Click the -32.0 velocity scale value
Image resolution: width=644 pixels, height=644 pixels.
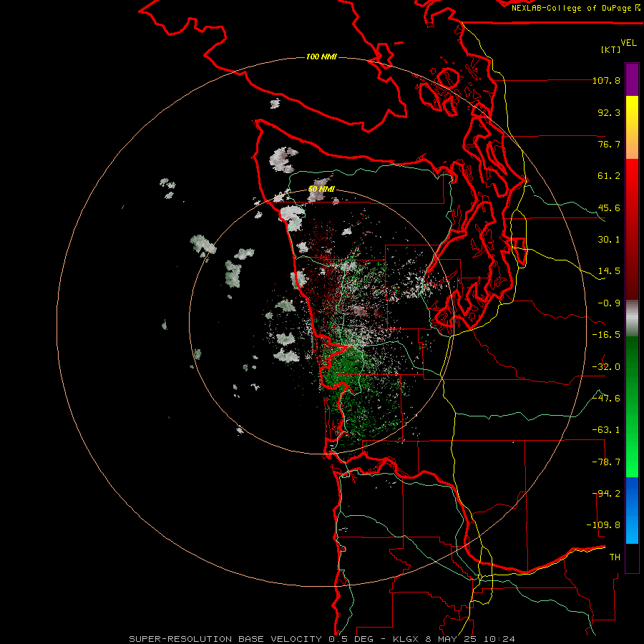pos(606,367)
